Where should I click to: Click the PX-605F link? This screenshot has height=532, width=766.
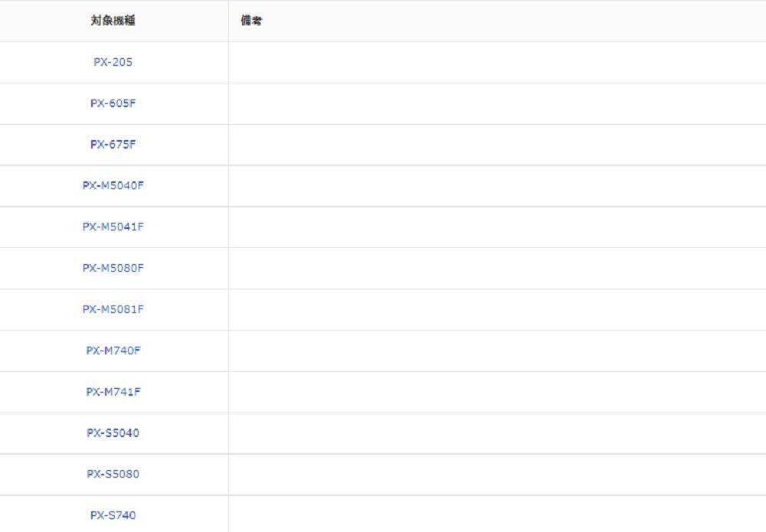[113, 103]
